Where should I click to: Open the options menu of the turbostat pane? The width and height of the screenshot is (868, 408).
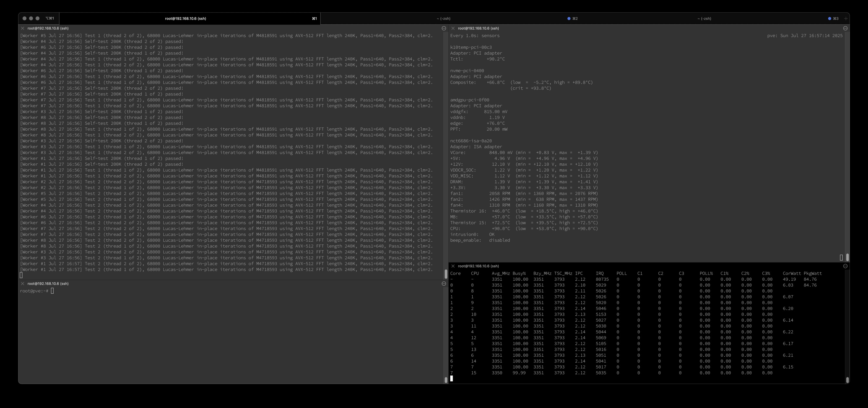click(x=846, y=266)
